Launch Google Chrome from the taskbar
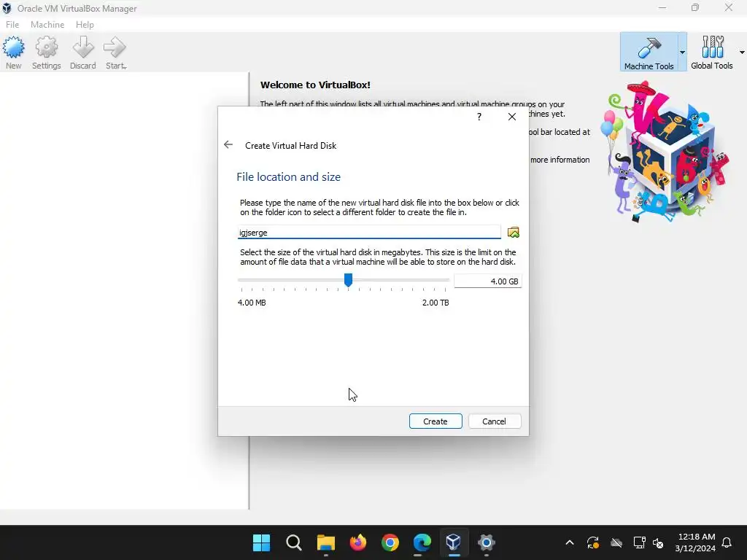 (x=390, y=542)
